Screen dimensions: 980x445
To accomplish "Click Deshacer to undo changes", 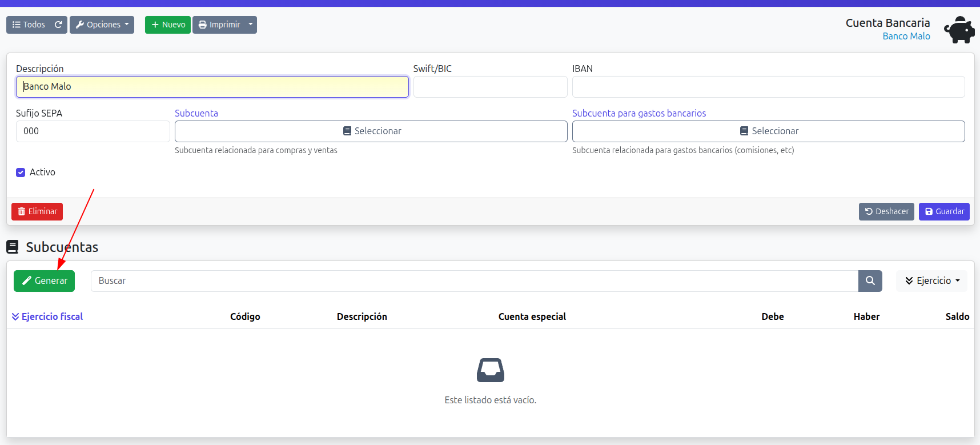I will pos(886,211).
